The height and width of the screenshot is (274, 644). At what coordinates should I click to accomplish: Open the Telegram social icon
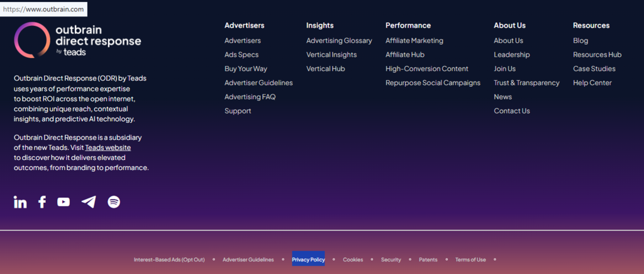(89, 202)
